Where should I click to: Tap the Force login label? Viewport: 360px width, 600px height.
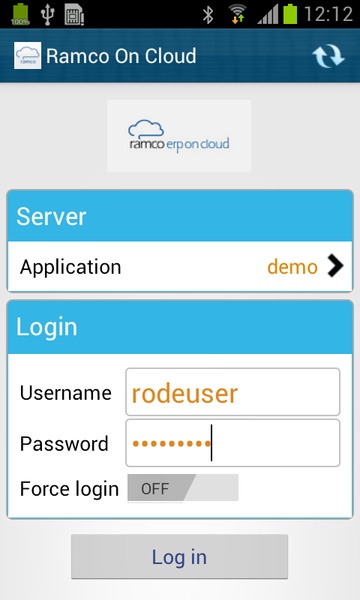[69, 489]
